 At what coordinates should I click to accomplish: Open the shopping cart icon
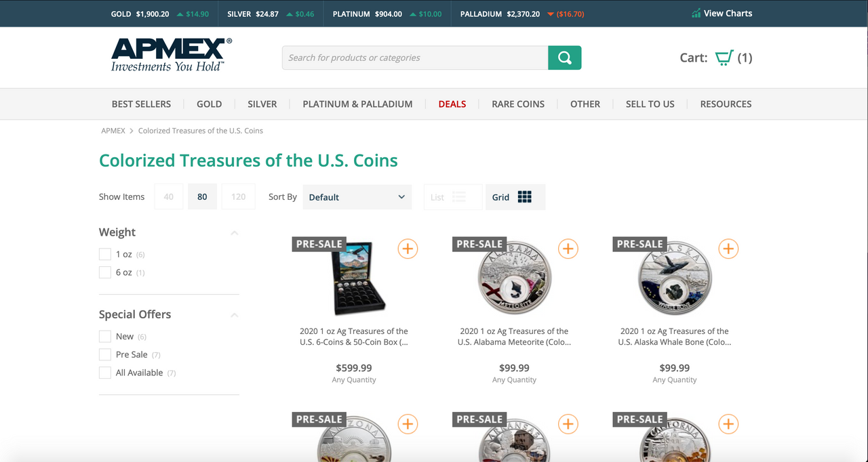pos(724,58)
